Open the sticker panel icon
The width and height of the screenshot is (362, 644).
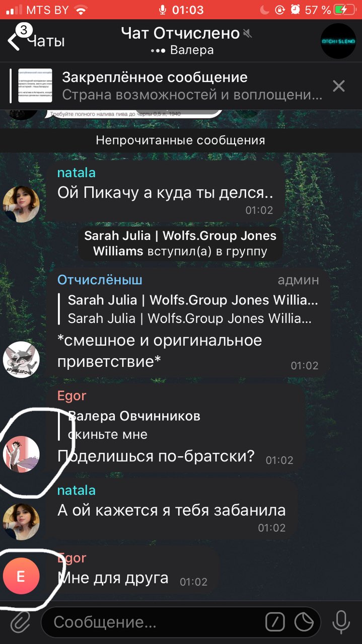304,623
